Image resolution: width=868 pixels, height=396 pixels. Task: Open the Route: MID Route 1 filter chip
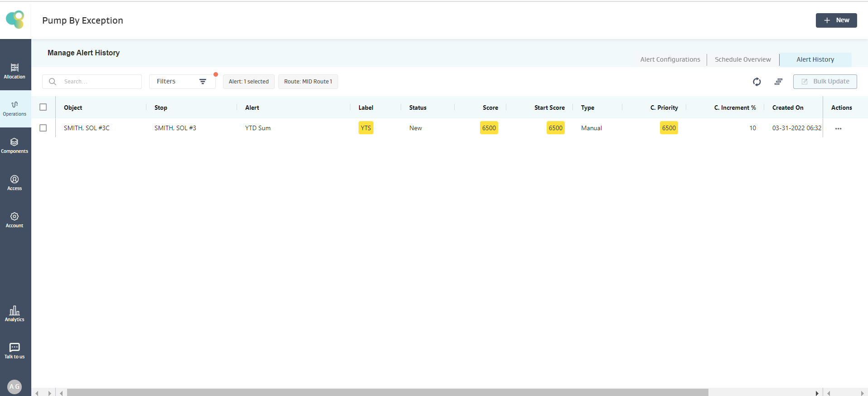click(x=308, y=82)
